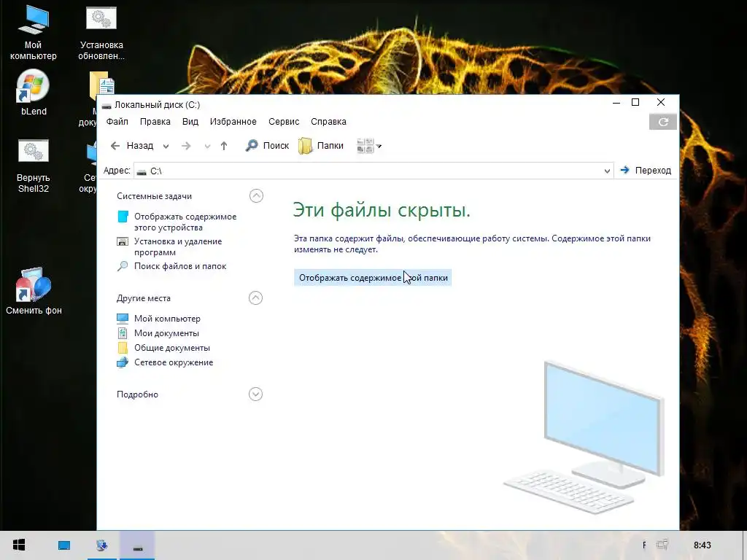Click the refresh button in the menu bar
Screen dimensions: 747x560
click(x=662, y=122)
